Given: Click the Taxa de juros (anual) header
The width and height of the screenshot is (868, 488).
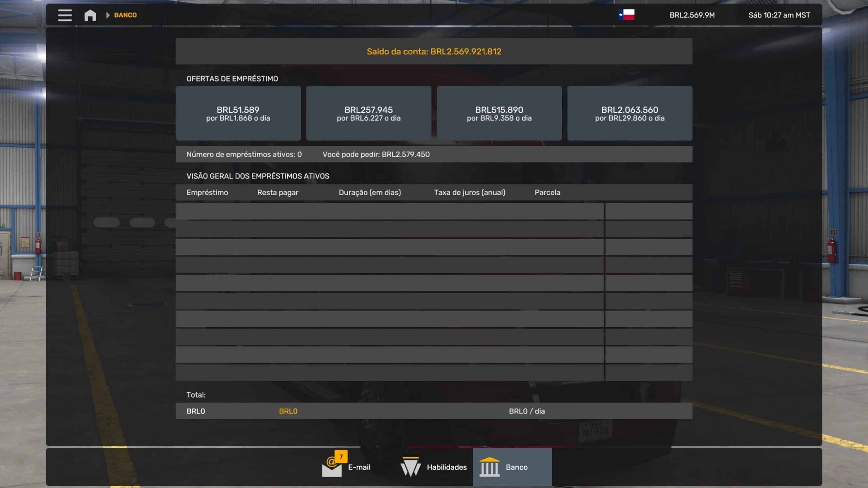Looking at the screenshot, I should [469, 192].
